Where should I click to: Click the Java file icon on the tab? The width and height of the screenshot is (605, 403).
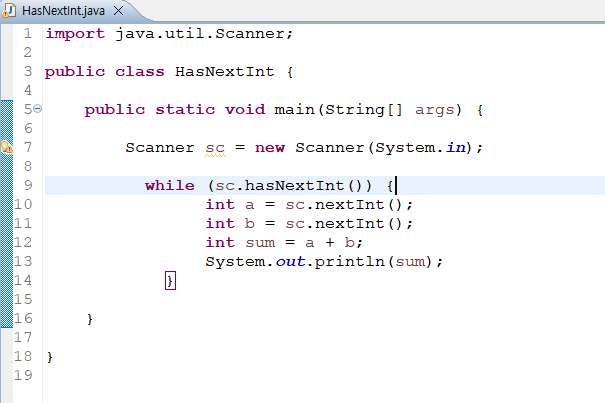[x=9, y=10]
